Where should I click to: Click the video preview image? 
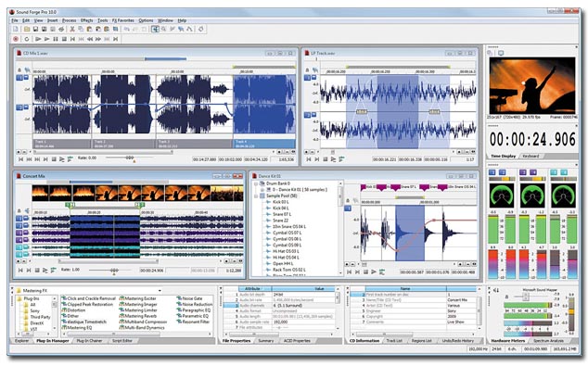(x=532, y=85)
